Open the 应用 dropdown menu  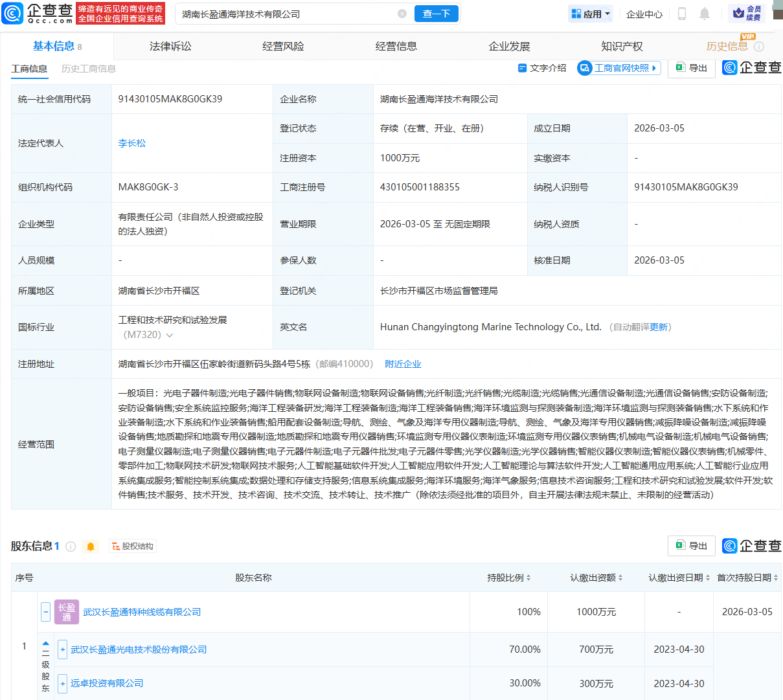590,13
